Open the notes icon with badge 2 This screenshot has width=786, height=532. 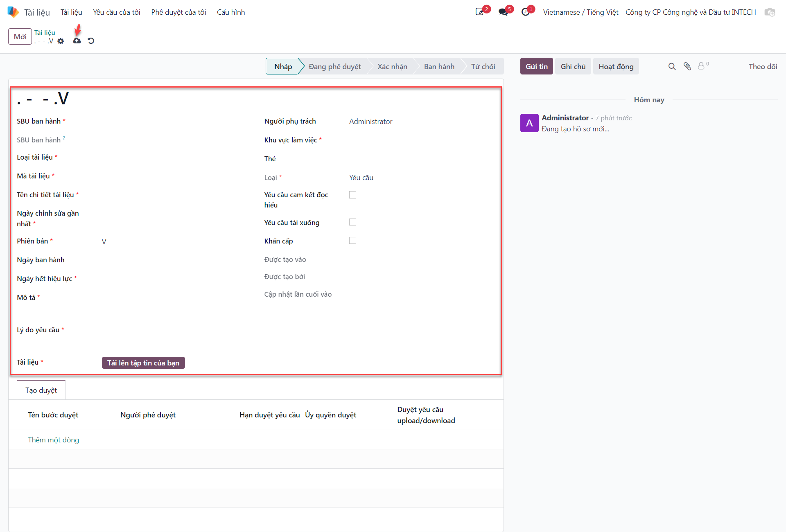pyautogui.click(x=480, y=12)
